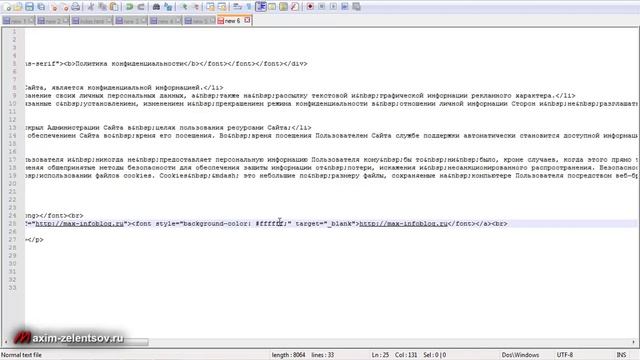Click line number 5 in the margin

[14, 64]
